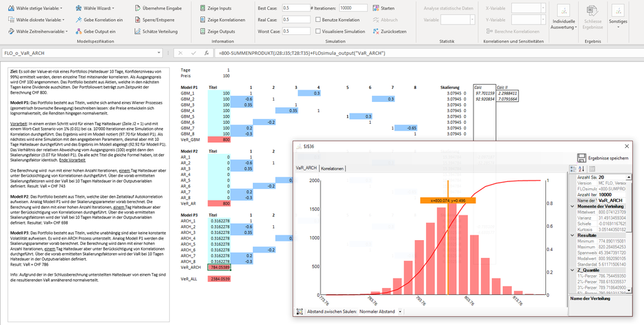Click Gebe Output ein
This screenshot has height=325, width=644.
tap(95, 31)
